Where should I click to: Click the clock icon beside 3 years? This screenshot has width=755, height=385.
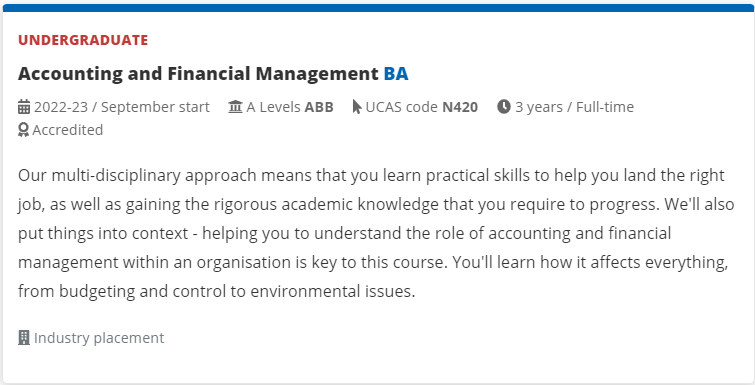click(504, 106)
